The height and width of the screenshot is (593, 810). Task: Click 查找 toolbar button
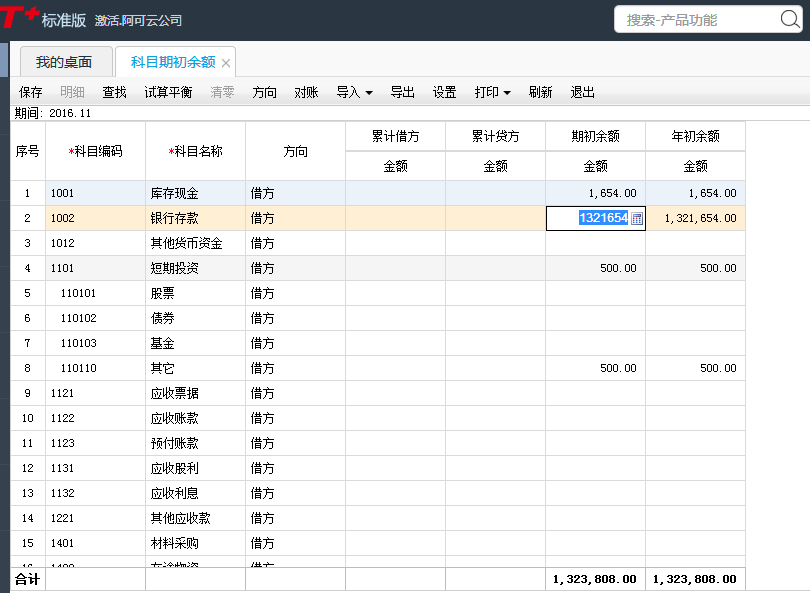point(114,92)
